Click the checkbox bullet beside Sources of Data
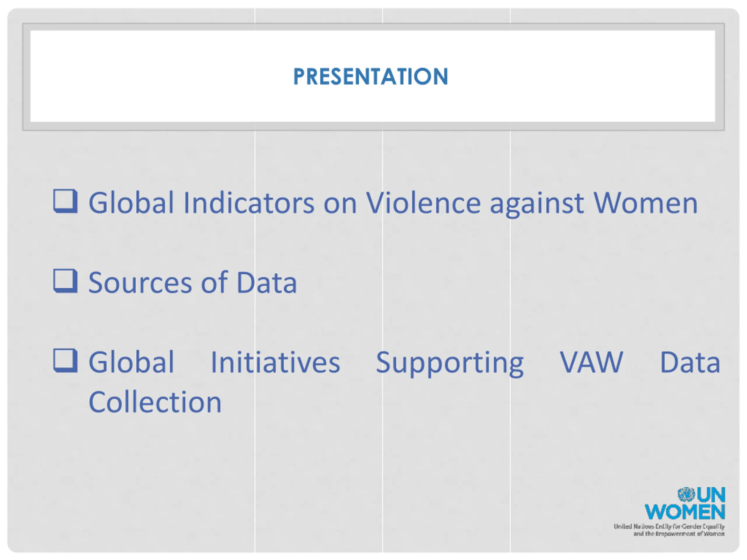The height and width of the screenshot is (560, 747). point(65,281)
